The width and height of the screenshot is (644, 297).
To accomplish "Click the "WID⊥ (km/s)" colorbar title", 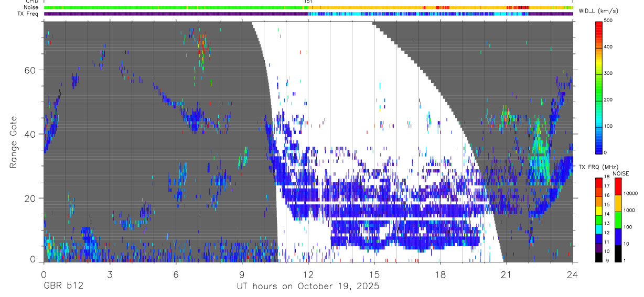I will point(599,11).
